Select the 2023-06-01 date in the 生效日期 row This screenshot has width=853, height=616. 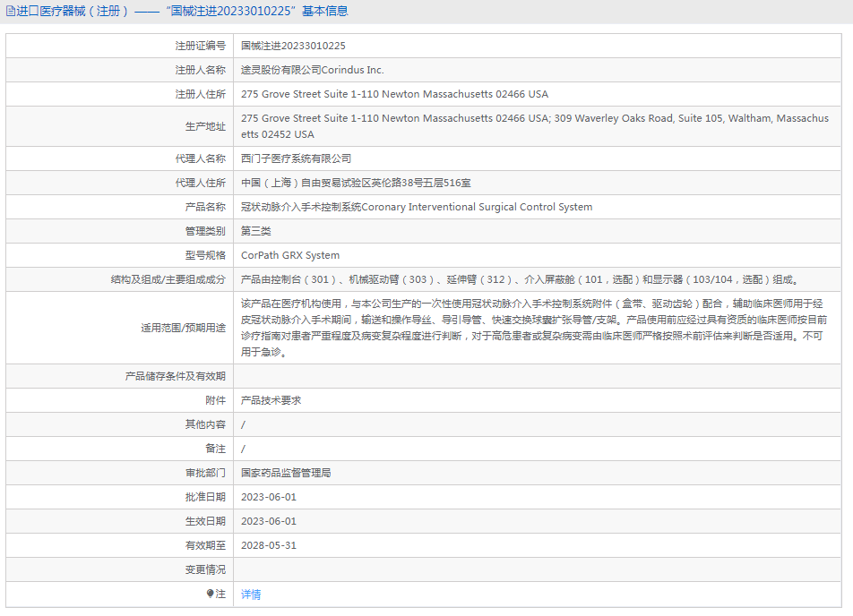point(269,521)
